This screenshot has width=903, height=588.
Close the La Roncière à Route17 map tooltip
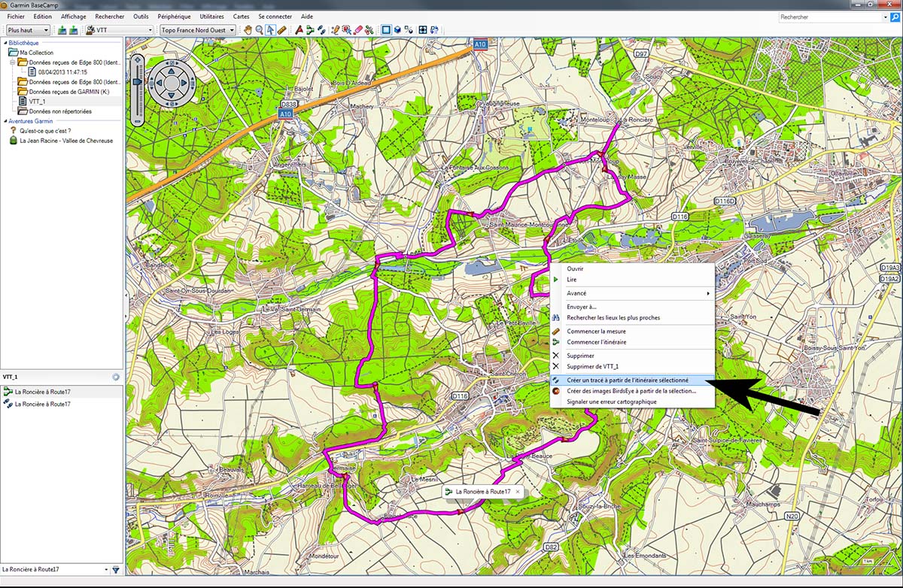click(x=518, y=491)
